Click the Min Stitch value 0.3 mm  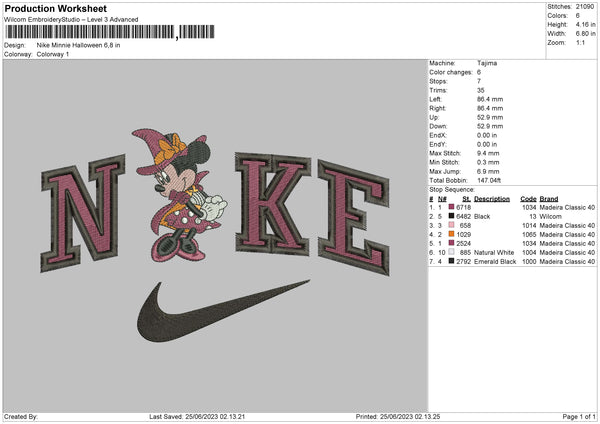point(488,162)
